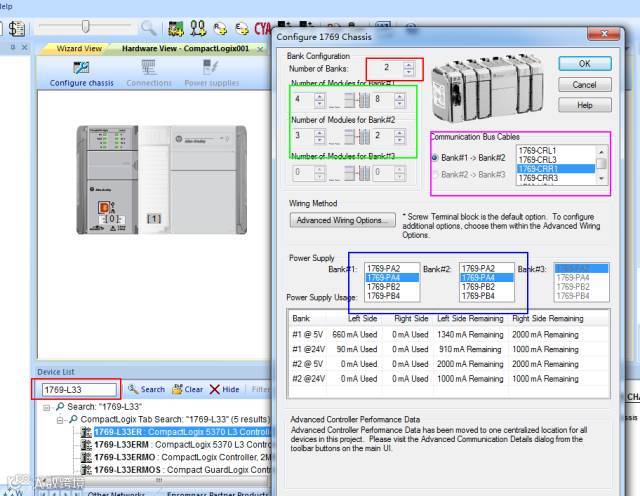The height and width of the screenshot is (496, 640).
Task: Click the bill of materials dollar icon
Action: (x=17, y=28)
